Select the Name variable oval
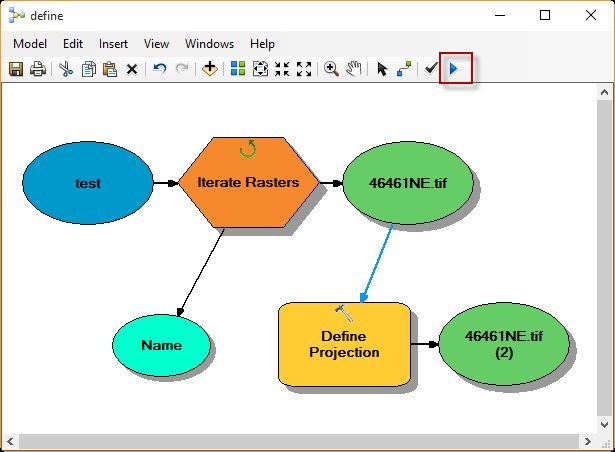615x452 pixels. tap(162, 345)
